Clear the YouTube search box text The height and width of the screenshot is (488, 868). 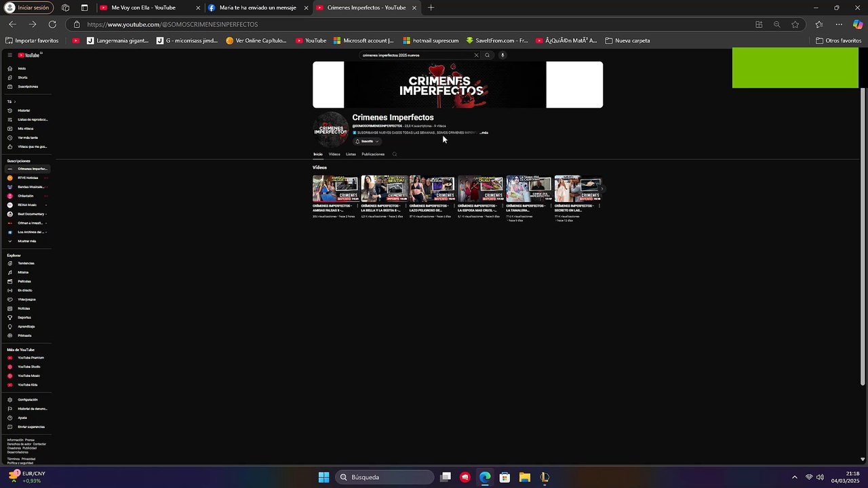click(x=476, y=56)
